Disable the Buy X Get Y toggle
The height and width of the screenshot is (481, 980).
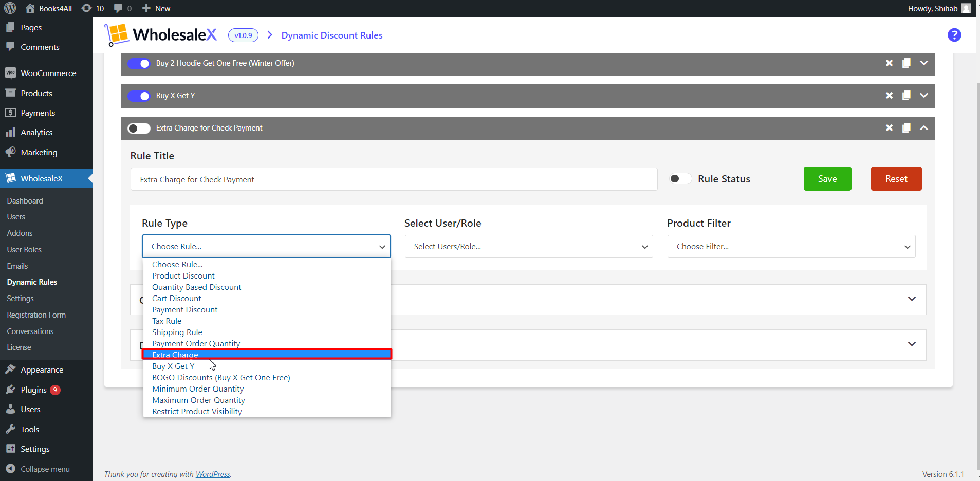point(139,96)
